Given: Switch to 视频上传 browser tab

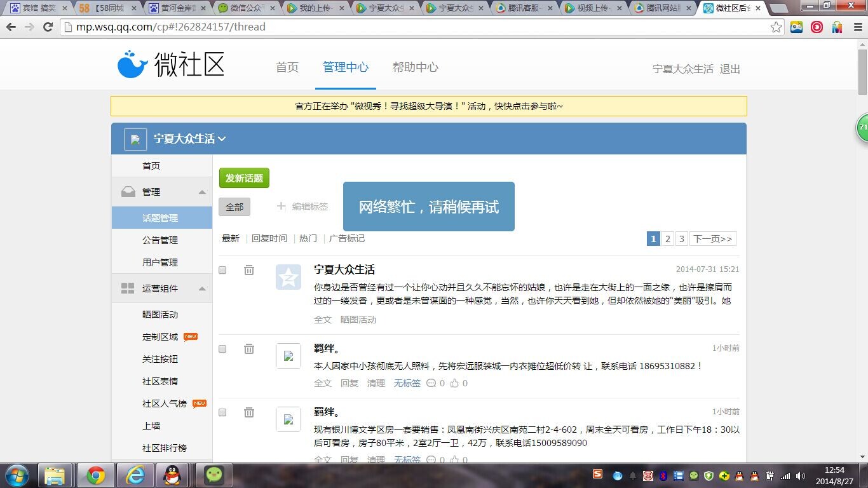Looking at the screenshot, I should (x=593, y=8).
